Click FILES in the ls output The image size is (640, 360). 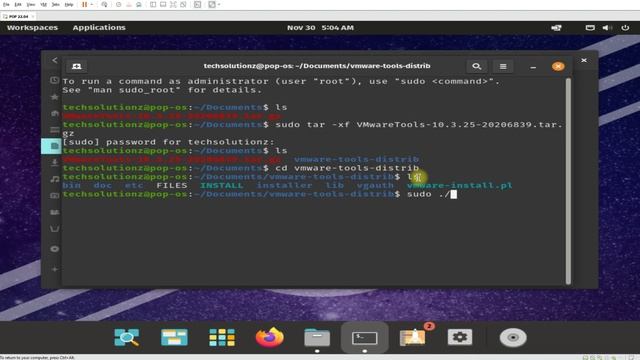coord(172,185)
